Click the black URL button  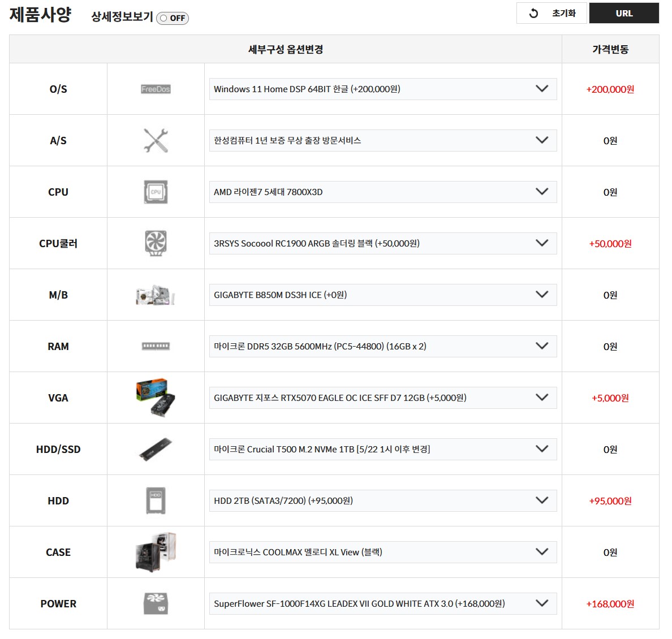coord(624,13)
